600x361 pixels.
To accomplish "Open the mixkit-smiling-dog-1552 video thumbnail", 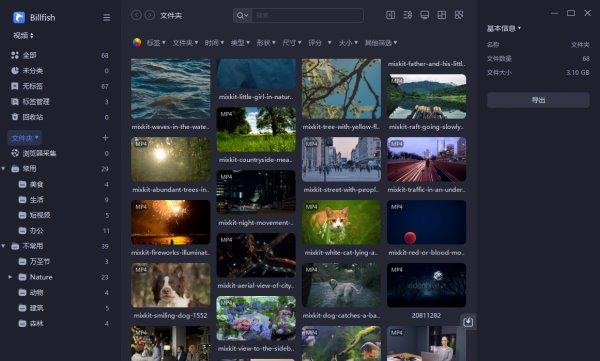I will click(171, 285).
